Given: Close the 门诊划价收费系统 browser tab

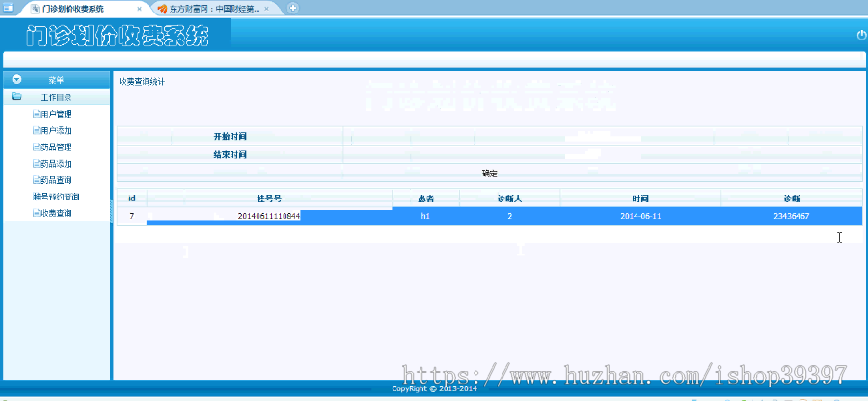Looking at the screenshot, I should pos(140,9).
